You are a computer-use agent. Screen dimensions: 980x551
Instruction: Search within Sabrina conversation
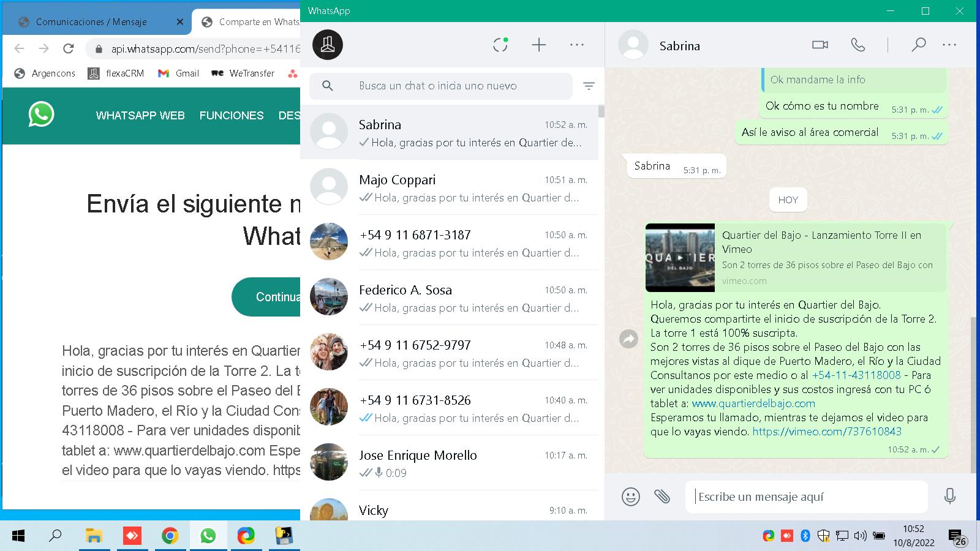pyautogui.click(x=918, y=45)
